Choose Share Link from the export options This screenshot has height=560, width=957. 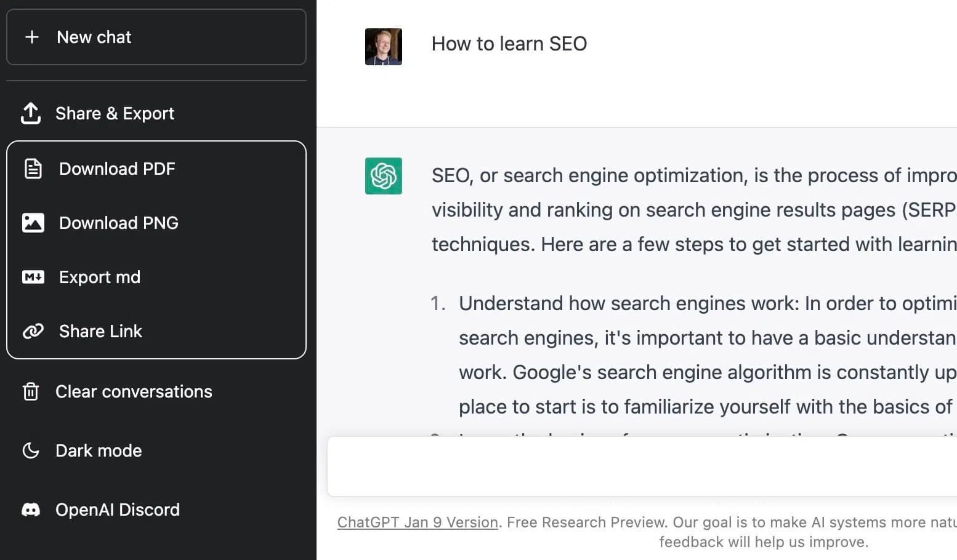click(x=100, y=331)
